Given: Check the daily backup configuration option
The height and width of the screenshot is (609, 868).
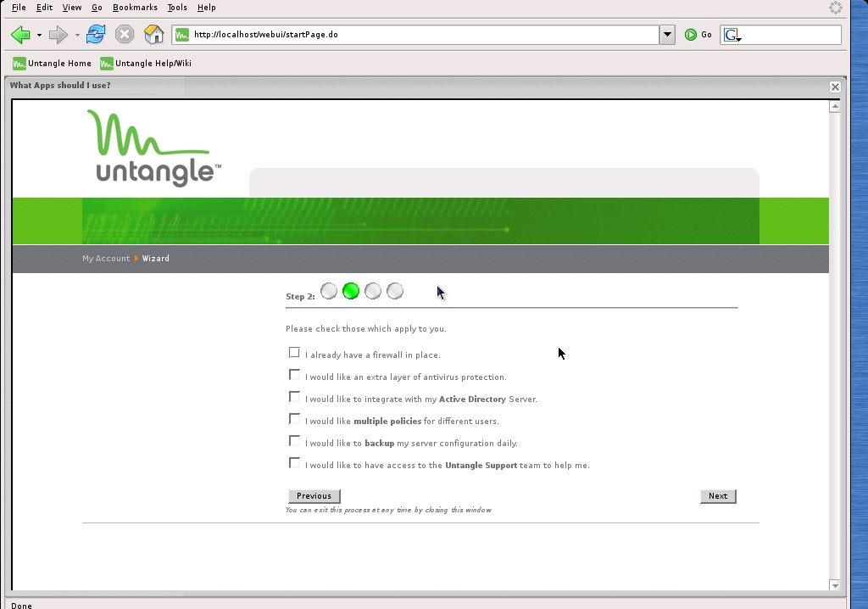Looking at the screenshot, I should pyautogui.click(x=294, y=442).
